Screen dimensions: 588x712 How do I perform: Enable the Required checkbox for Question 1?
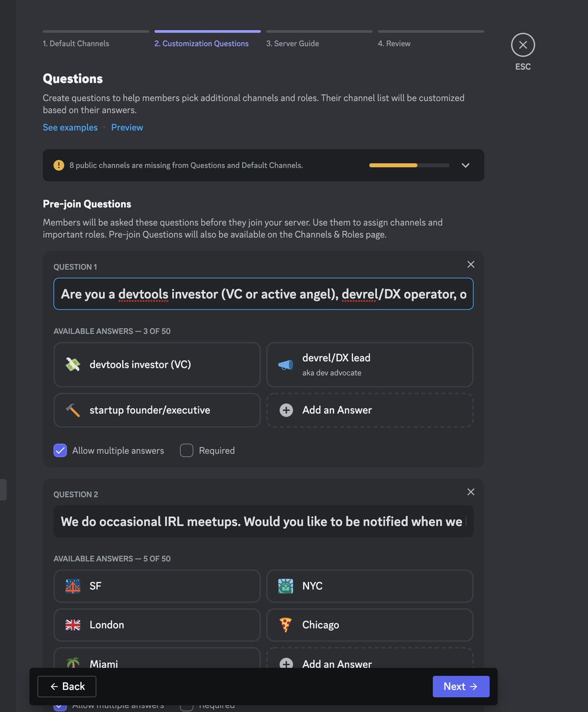[x=186, y=450]
